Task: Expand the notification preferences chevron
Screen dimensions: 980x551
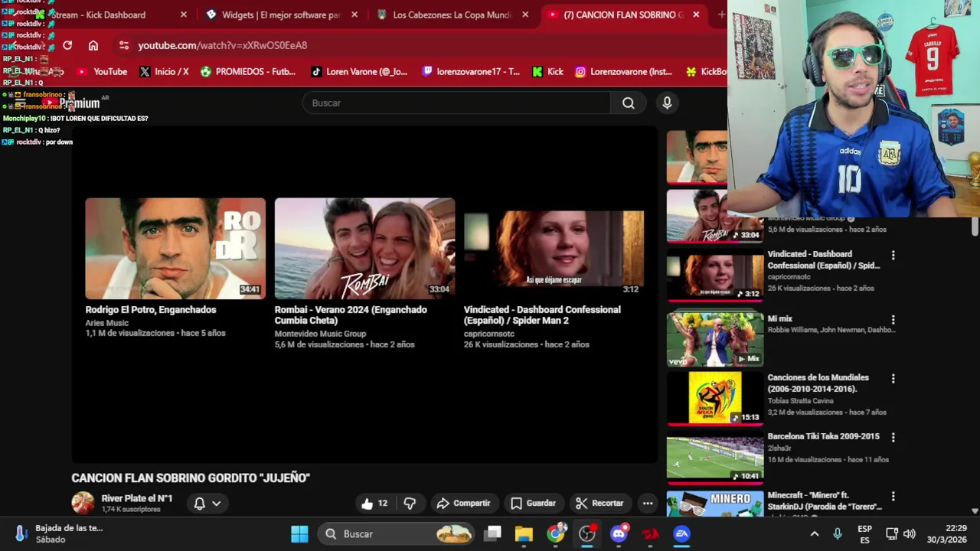Action: 217,504
